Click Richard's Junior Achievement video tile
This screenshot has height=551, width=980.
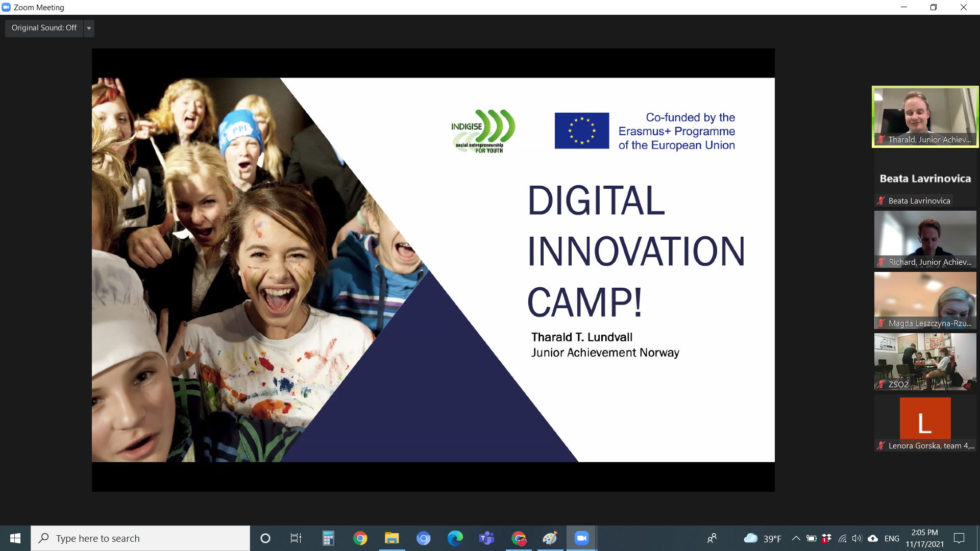925,239
